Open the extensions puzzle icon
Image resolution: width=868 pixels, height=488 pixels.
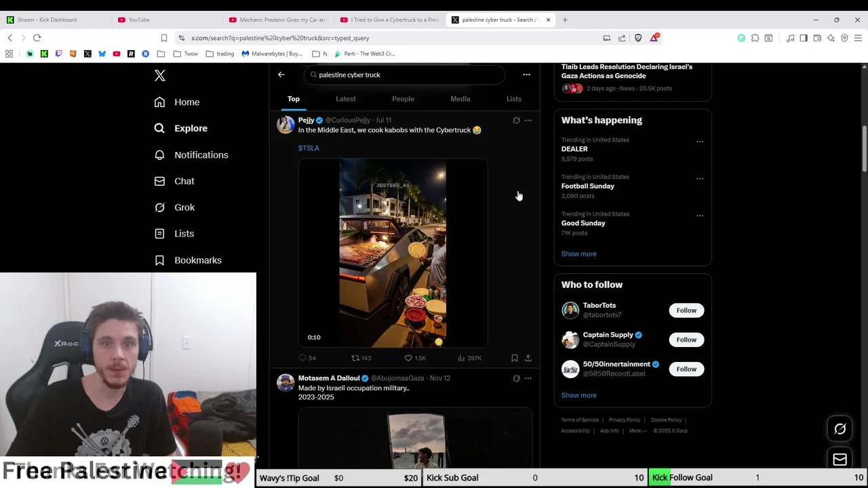click(x=755, y=38)
